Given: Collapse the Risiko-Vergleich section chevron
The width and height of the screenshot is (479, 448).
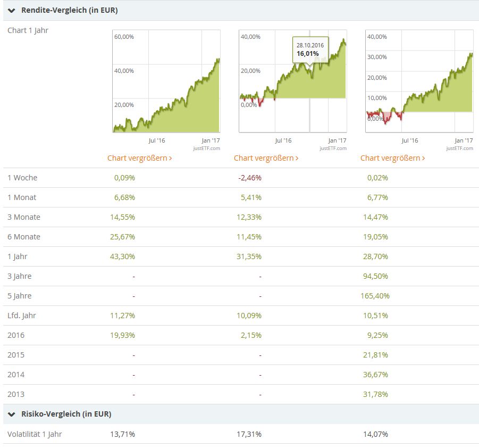Looking at the screenshot, I should 12,414.
